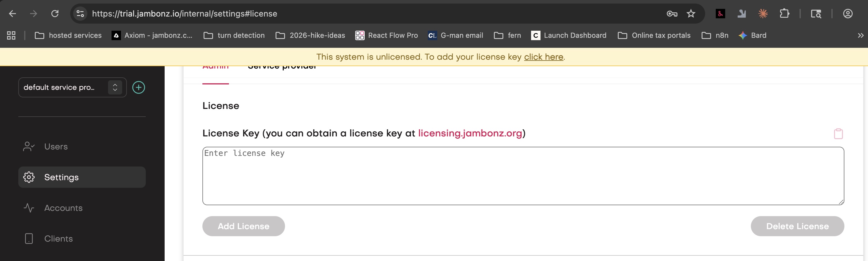Open the browser extensions puzzle icon
The image size is (868, 261).
785,14
